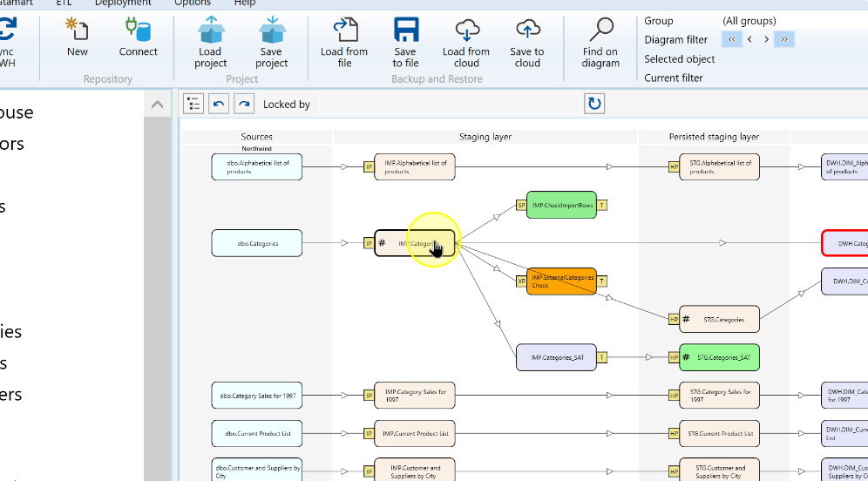Click the New repository icon

[77, 30]
